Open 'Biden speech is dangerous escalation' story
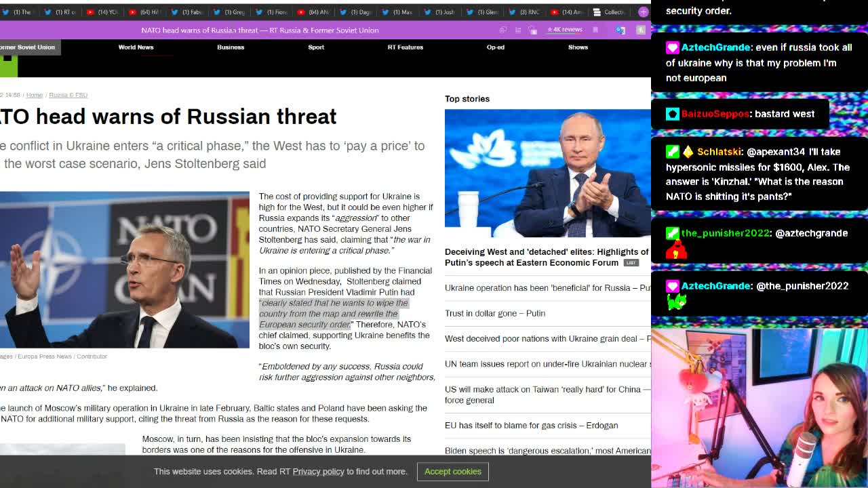Image resolution: width=868 pixels, height=488 pixels. [x=547, y=451]
